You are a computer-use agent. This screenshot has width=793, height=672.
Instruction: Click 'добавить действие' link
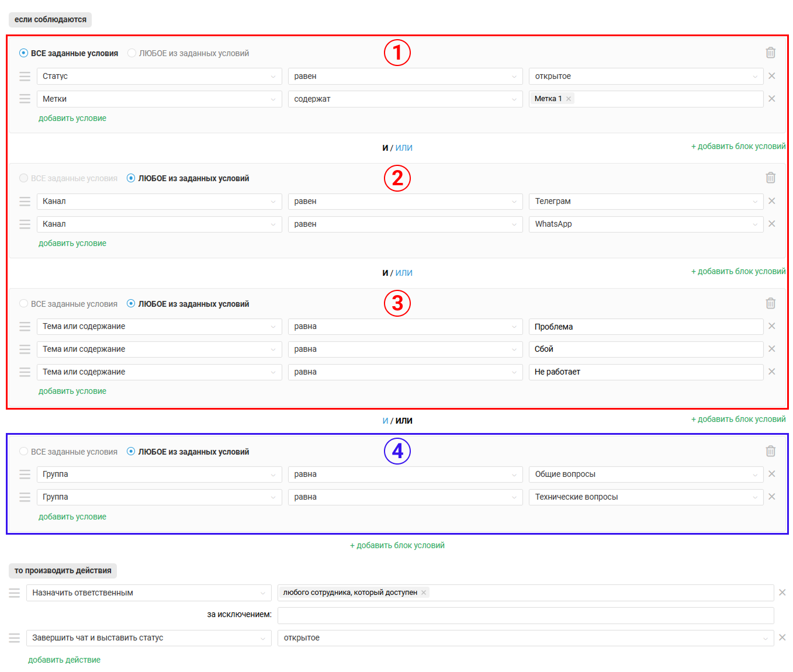click(64, 660)
